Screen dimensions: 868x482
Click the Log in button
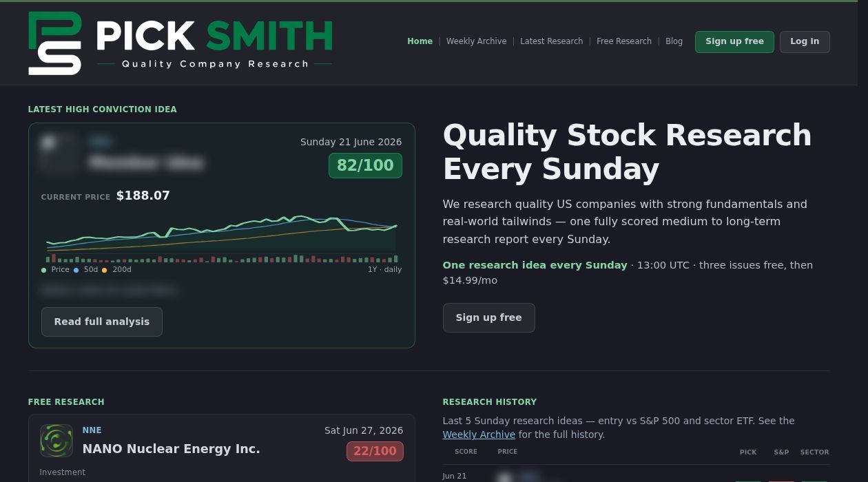pyautogui.click(x=805, y=42)
